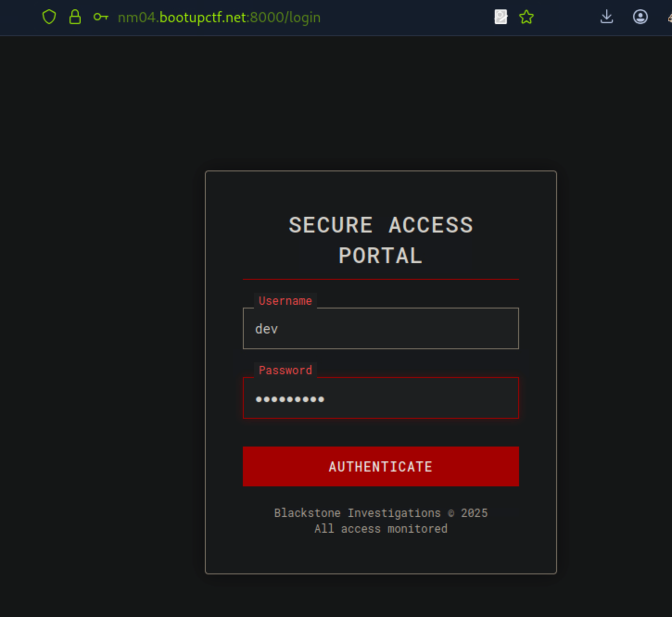Select the Username label
Screen dimensions: 672x617
[285, 301]
